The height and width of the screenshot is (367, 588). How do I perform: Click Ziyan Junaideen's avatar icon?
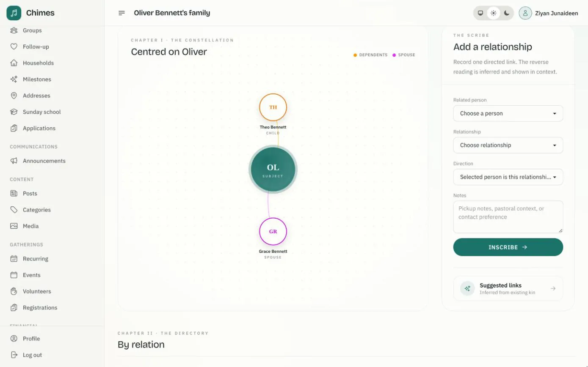click(525, 13)
